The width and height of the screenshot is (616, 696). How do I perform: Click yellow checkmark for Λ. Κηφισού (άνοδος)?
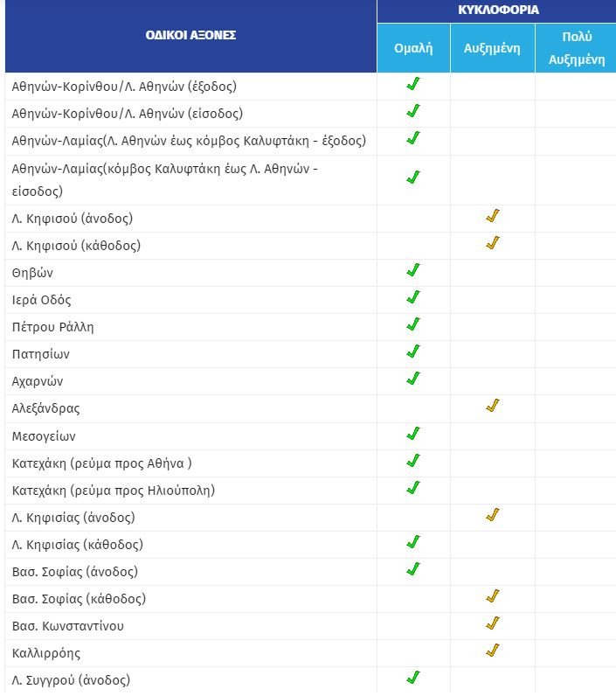pos(492,216)
